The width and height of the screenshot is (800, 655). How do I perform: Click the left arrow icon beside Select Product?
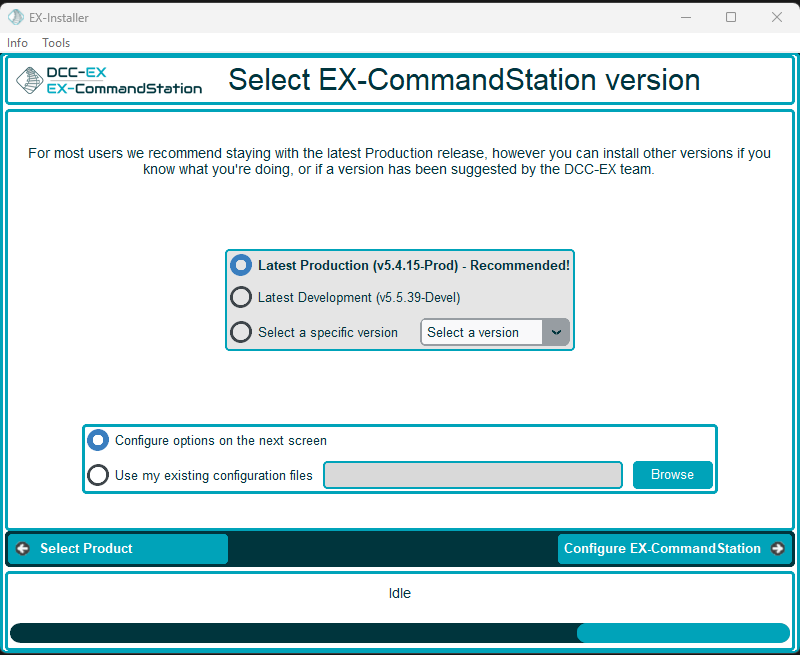click(x=22, y=548)
